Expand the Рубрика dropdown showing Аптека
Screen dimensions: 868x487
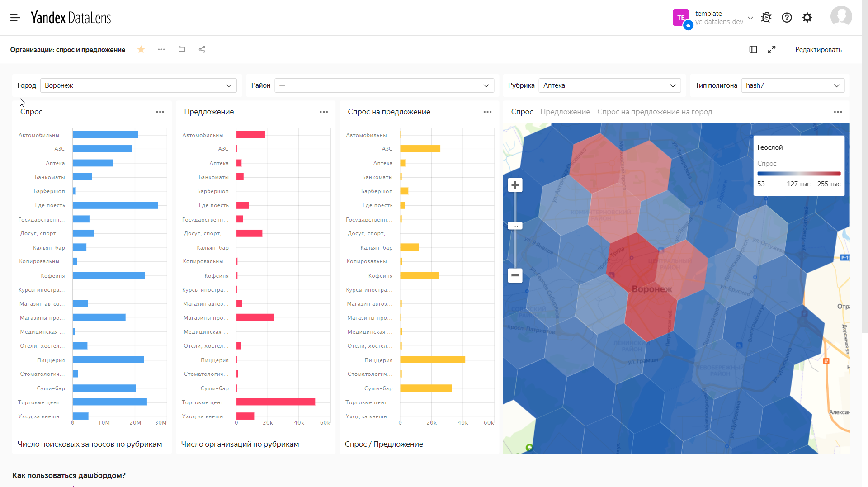coord(610,85)
